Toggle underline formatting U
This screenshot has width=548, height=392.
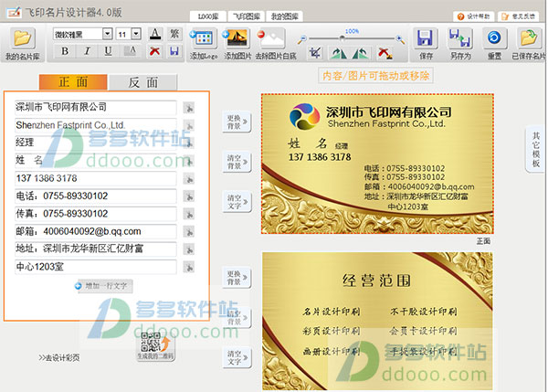click(x=109, y=51)
